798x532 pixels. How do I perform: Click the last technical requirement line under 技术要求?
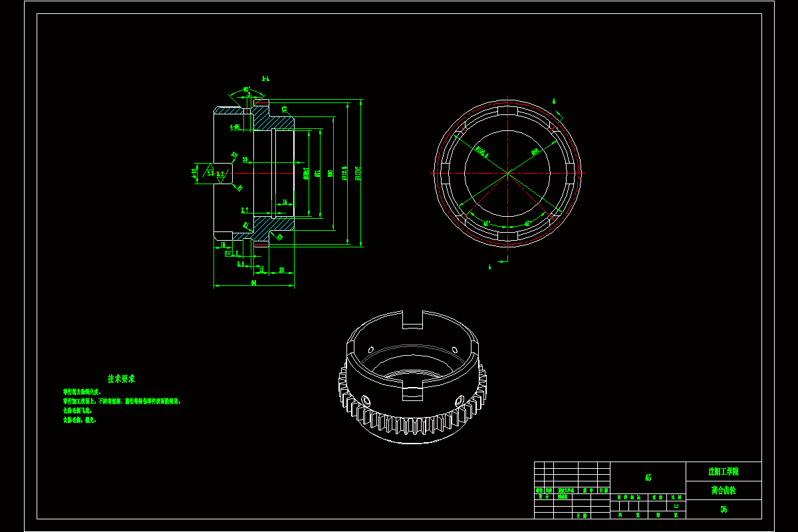79,420
